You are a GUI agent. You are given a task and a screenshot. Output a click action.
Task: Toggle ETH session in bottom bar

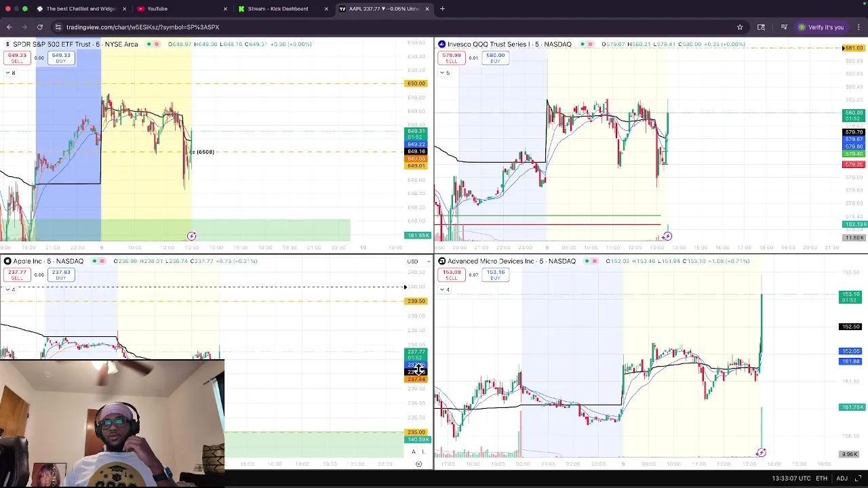[821, 479]
